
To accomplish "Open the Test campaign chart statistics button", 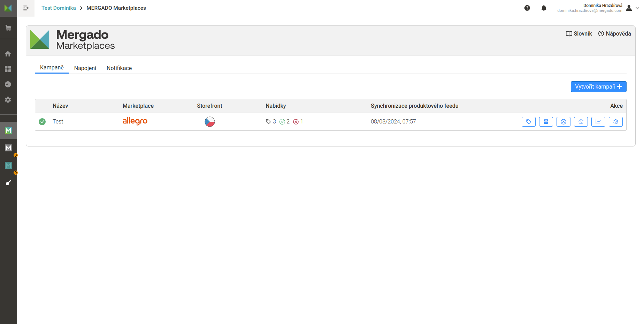I will click(598, 122).
